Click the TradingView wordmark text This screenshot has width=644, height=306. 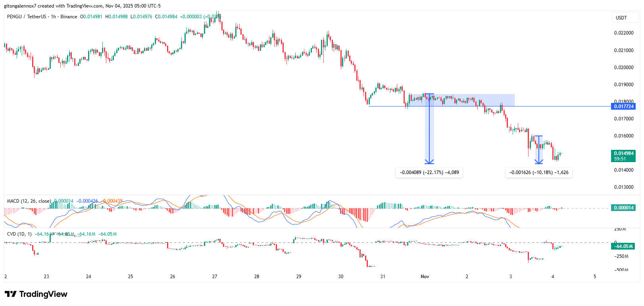tap(43, 294)
